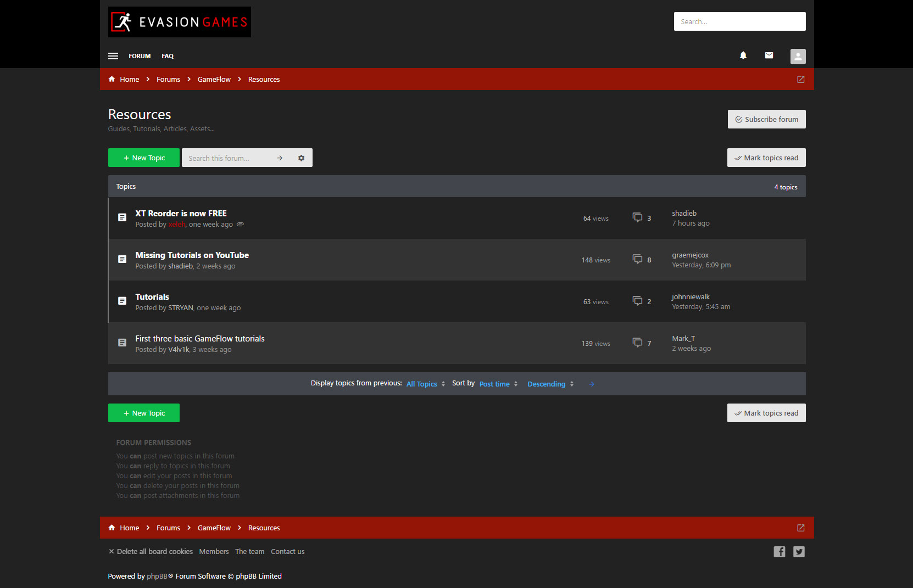Screen dimensions: 913x588
Task: Click topic icon for Missing Tutorials
Action: pos(123,259)
